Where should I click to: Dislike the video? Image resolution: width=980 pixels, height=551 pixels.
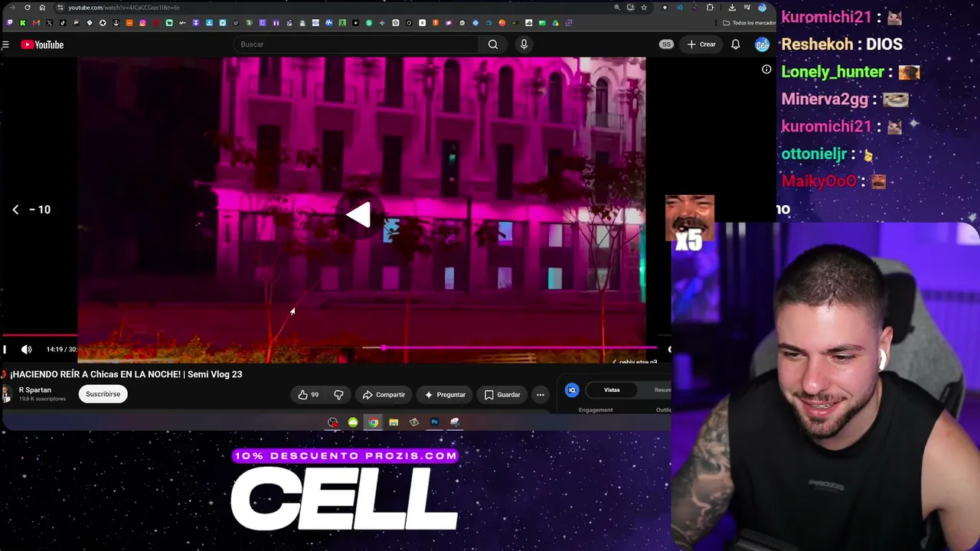pos(338,395)
